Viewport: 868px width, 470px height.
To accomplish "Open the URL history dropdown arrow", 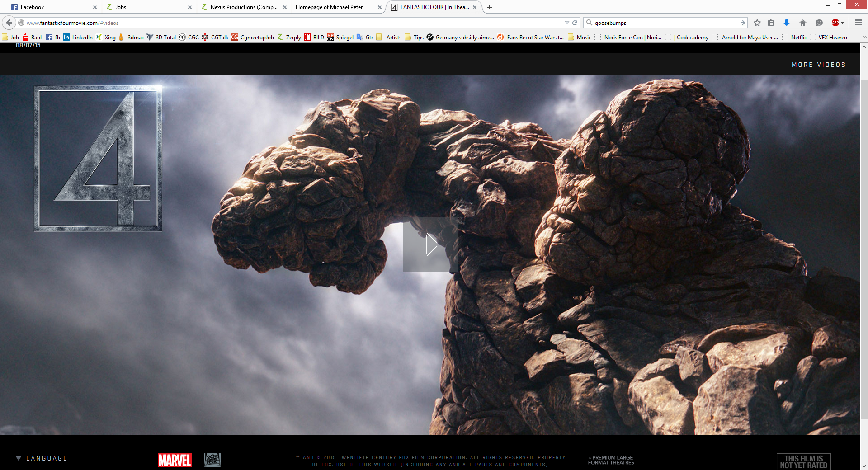I will [567, 23].
